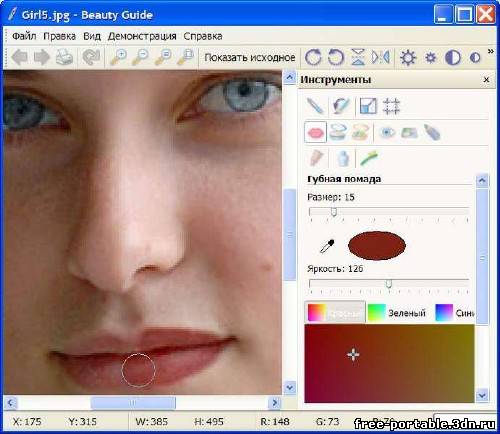Click the Яркость slider handle

tap(389, 284)
